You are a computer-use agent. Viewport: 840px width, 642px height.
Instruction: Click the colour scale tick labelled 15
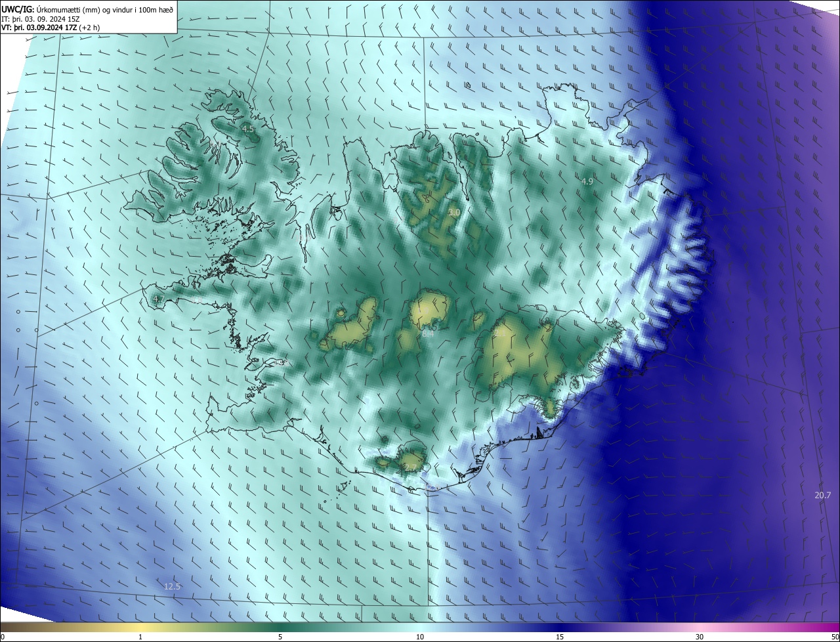tap(560, 637)
